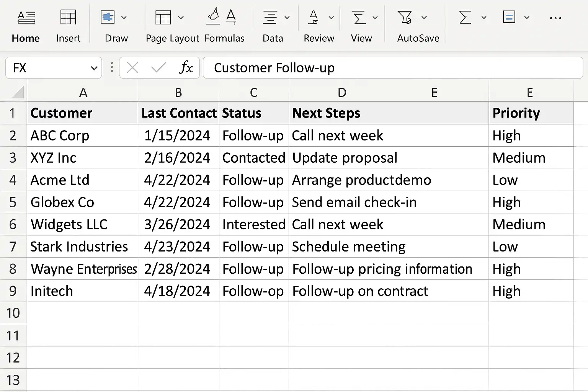This screenshot has height=392, width=588.
Task: Click the cancel X in formula bar
Action: click(x=132, y=68)
